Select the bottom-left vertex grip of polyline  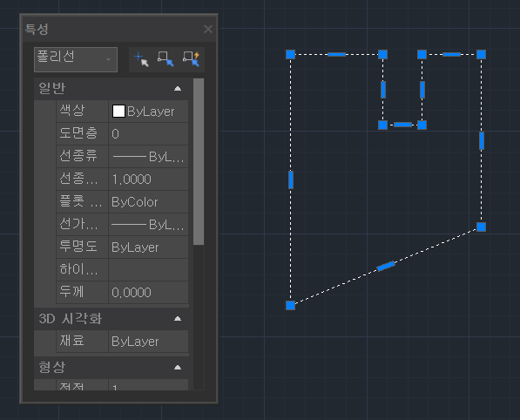point(291,305)
